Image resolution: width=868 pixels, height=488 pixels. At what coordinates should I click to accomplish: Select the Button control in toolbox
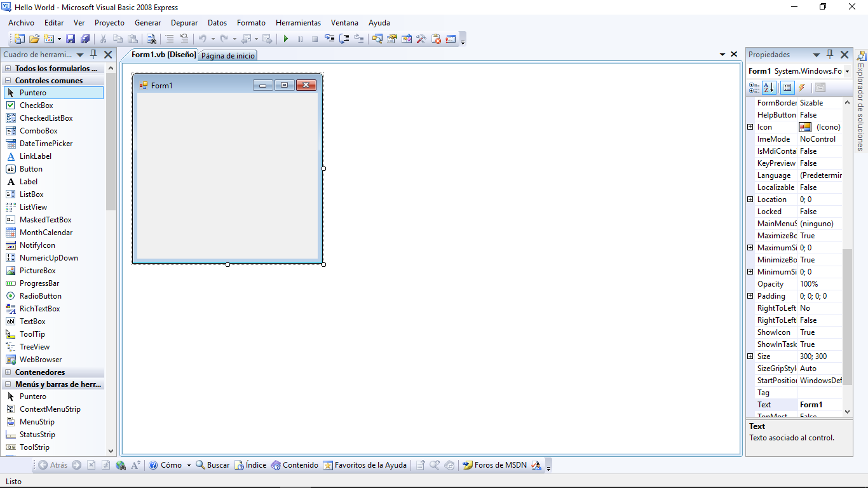pyautogui.click(x=53, y=169)
